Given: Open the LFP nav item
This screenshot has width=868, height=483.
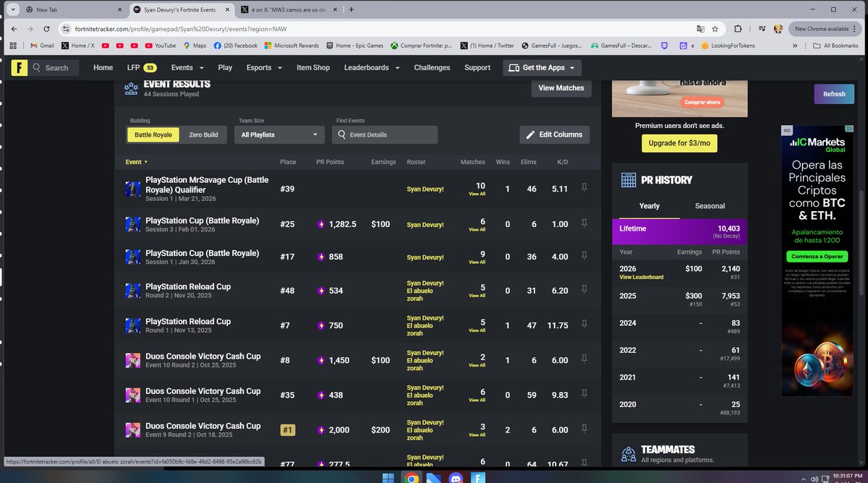Looking at the screenshot, I should click(142, 68).
